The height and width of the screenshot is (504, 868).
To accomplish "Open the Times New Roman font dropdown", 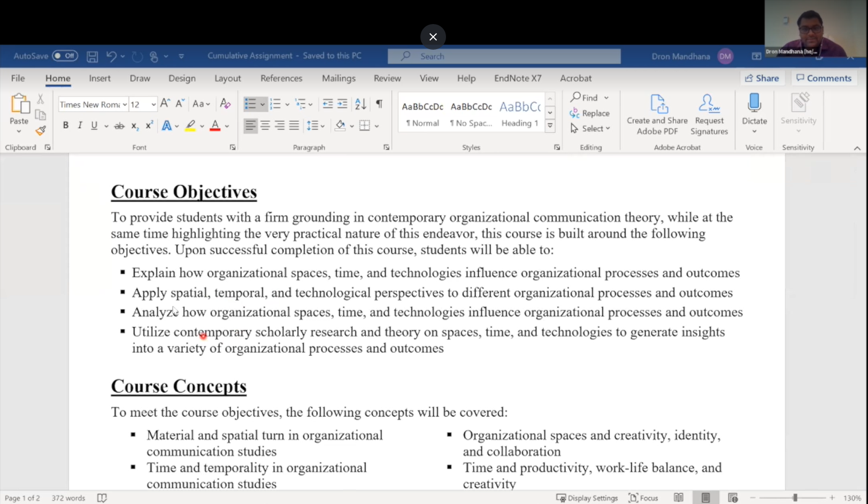I will 125,105.
